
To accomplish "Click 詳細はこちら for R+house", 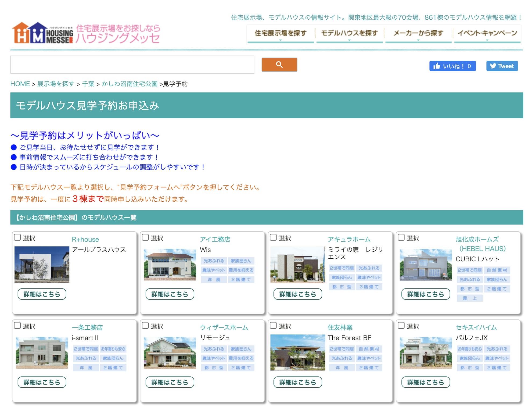I will tap(42, 294).
